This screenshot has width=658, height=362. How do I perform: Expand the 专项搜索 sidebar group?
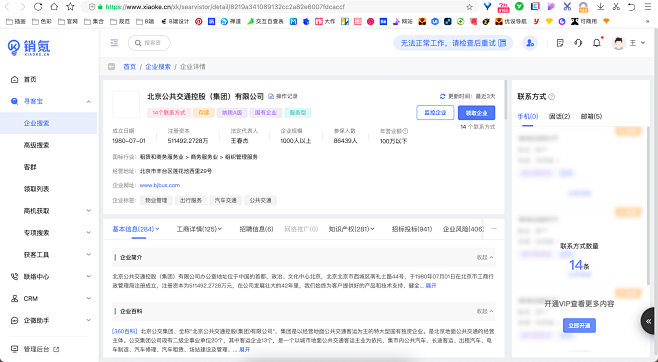click(89, 232)
